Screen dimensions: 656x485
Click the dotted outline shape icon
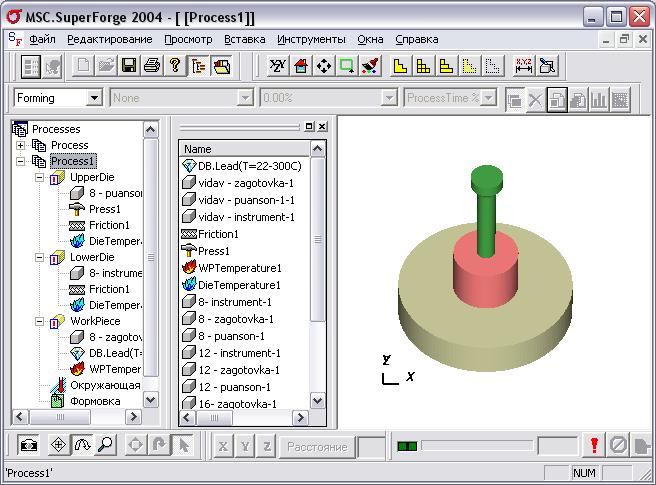(x=492, y=66)
